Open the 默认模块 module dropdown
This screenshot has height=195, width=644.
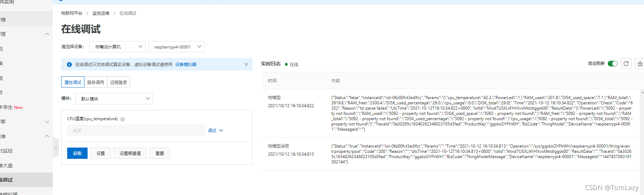click(x=114, y=99)
